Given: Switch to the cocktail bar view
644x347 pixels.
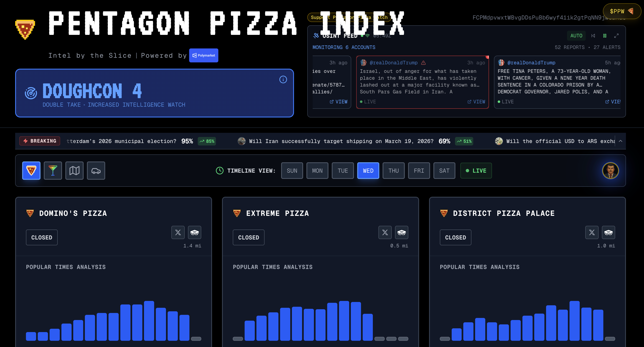Looking at the screenshot, I should [x=53, y=171].
